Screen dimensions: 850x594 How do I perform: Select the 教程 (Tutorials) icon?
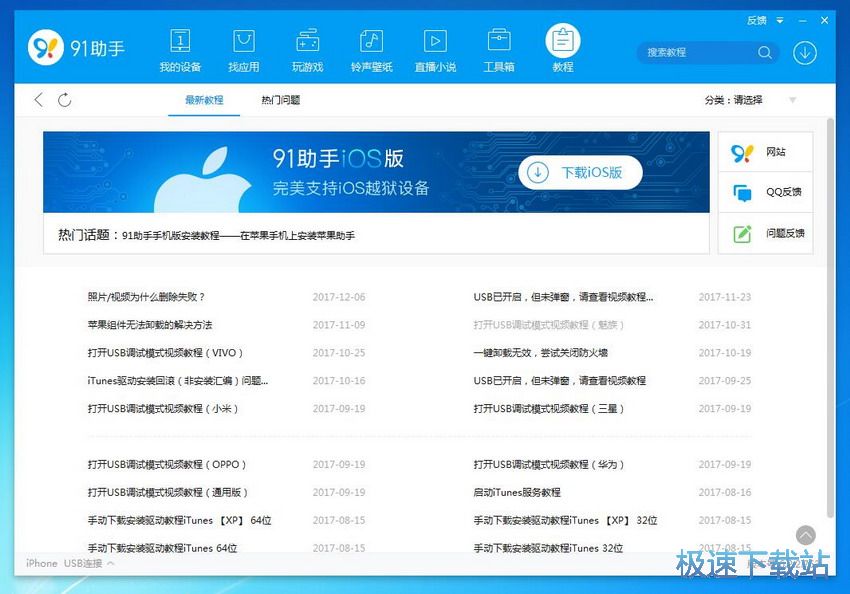click(563, 41)
